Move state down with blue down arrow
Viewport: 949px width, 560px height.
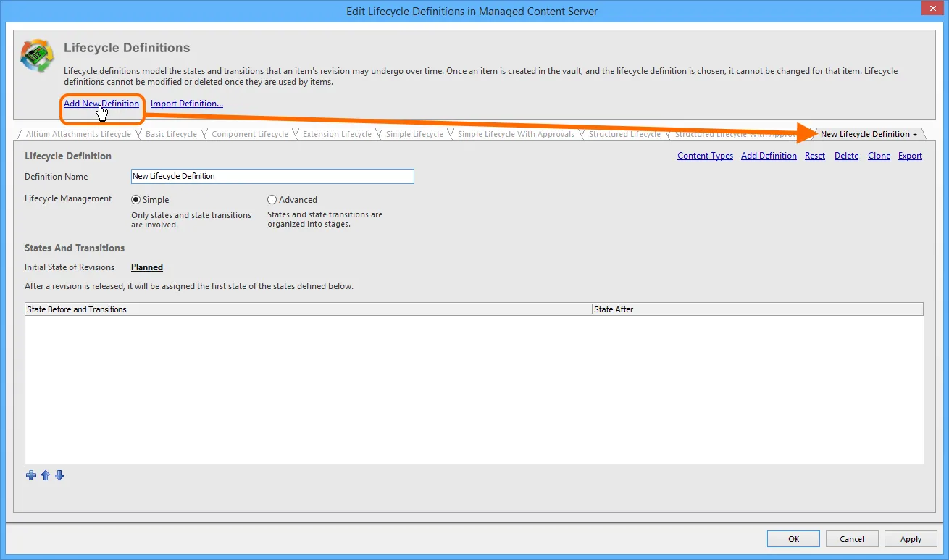click(59, 475)
